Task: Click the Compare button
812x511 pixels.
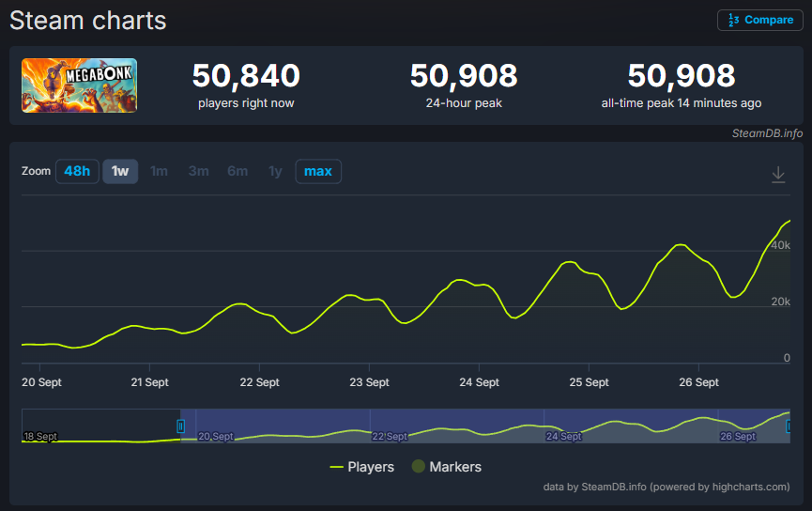Action: [759, 21]
